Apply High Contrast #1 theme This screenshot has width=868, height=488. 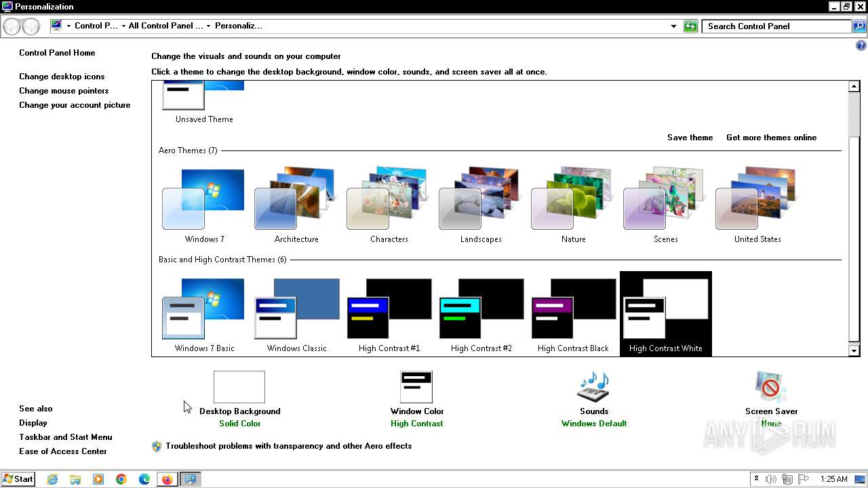click(x=389, y=313)
